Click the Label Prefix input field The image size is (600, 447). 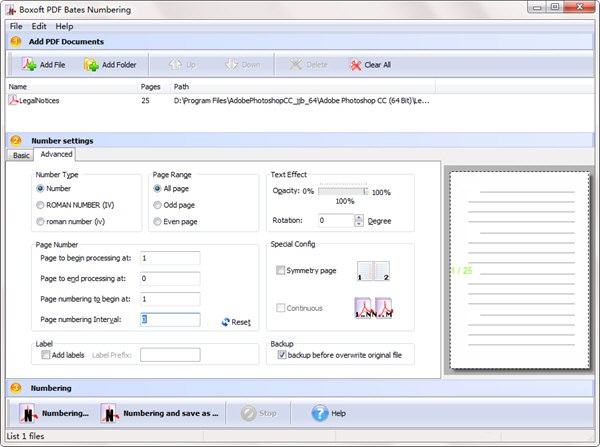[170, 355]
